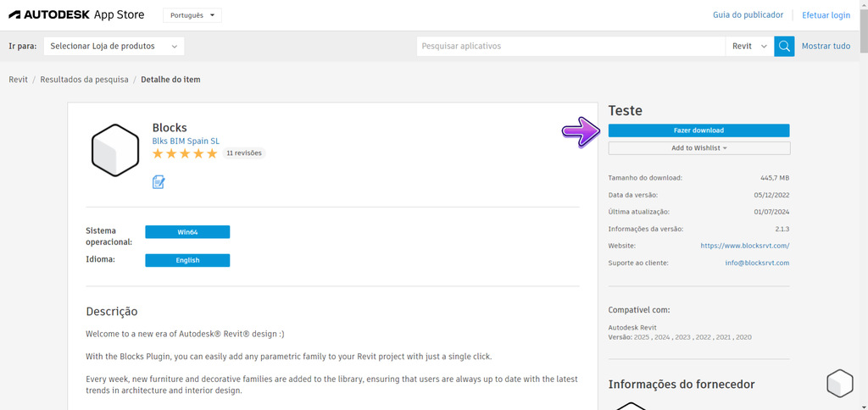Visit the blocksrvt.com website link
868x410 pixels.
744,246
